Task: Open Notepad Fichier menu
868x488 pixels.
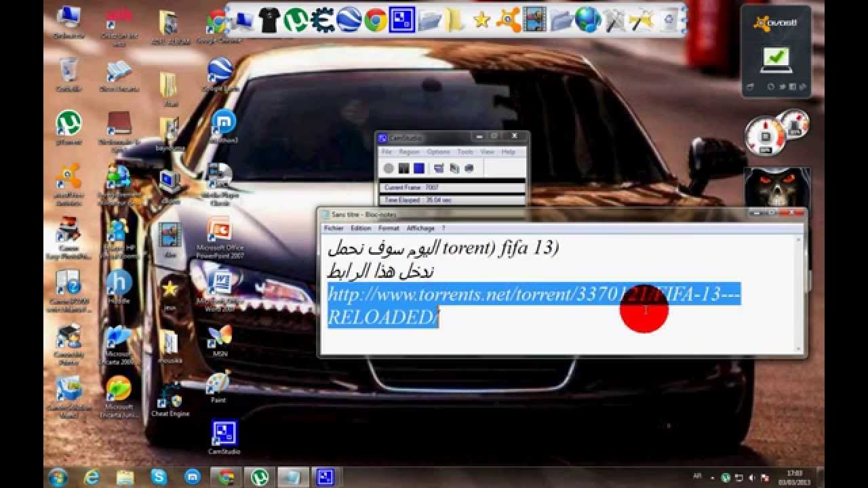Action: coord(334,228)
